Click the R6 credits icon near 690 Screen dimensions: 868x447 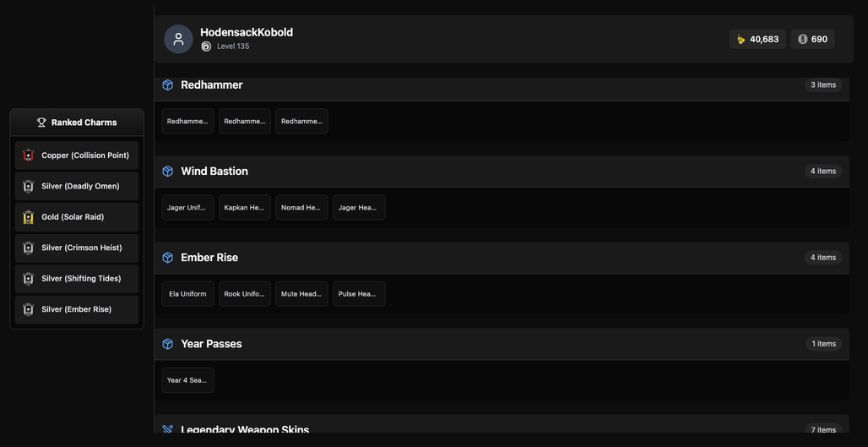pyautogui.click(x=803, y=40)
